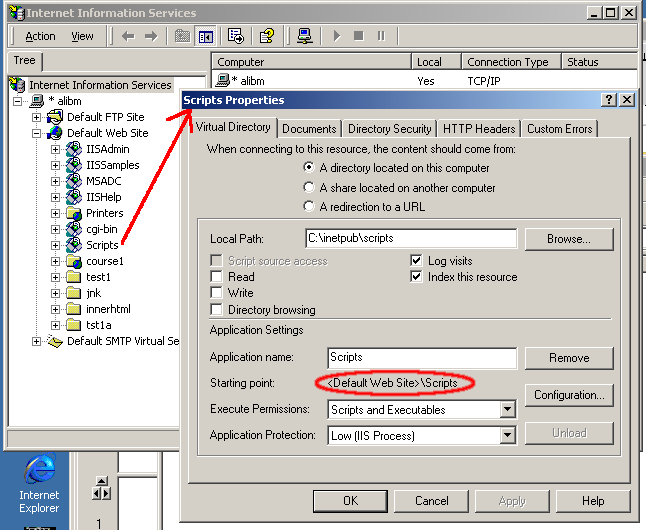Select A redirection to a URL option
This screenshot has height=530, width=646.
click(x=309, y=206)
